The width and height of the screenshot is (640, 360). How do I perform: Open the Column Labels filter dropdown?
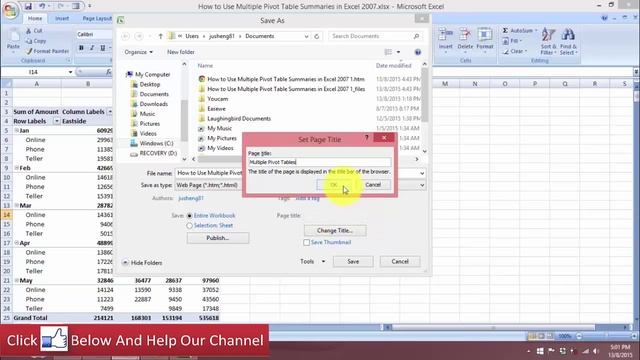coord(109,111)
